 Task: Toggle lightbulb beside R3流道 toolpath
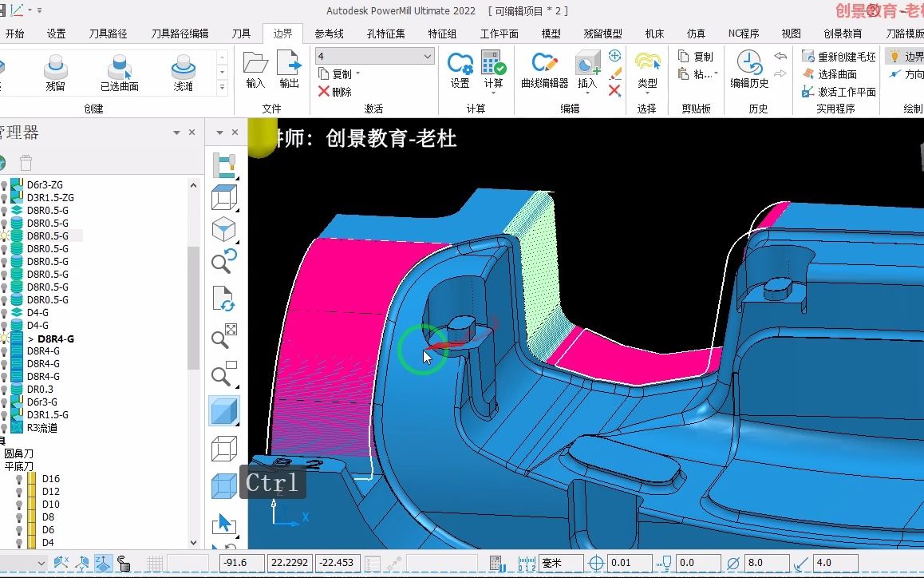5,428
